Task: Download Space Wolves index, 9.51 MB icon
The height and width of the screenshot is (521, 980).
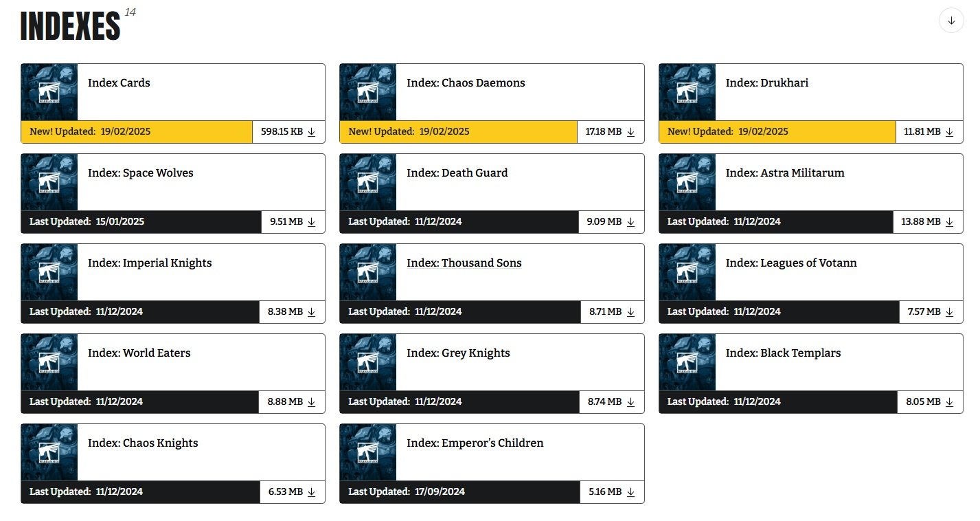Action: tap(312, 222)
